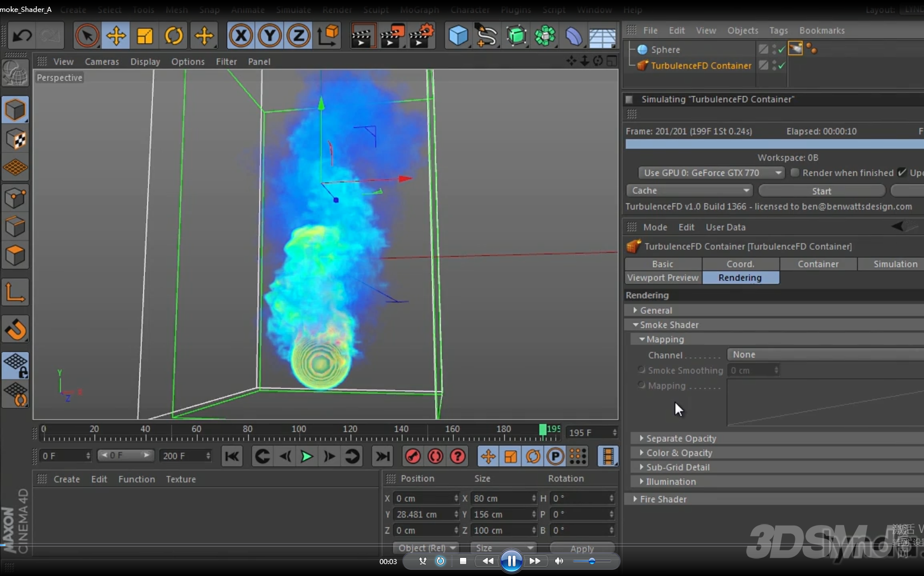Click the Undo arrow icon
Image resolution: width=924 pixels, height=576 pixels.
pyautogui.click(x=22, y=36)
